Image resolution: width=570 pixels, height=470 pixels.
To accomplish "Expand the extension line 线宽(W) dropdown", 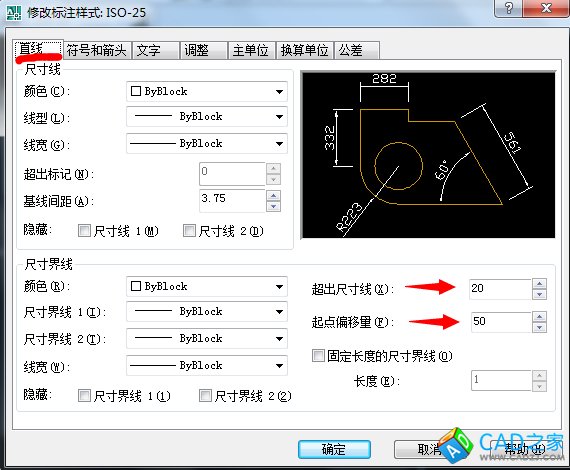I will point(206,365).
